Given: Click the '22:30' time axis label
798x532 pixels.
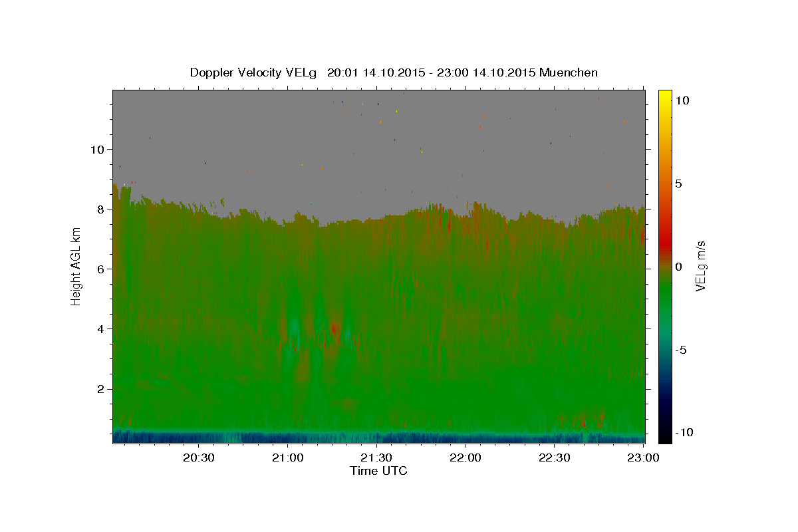Looking at the screenshot, I should tap(555, 458).
